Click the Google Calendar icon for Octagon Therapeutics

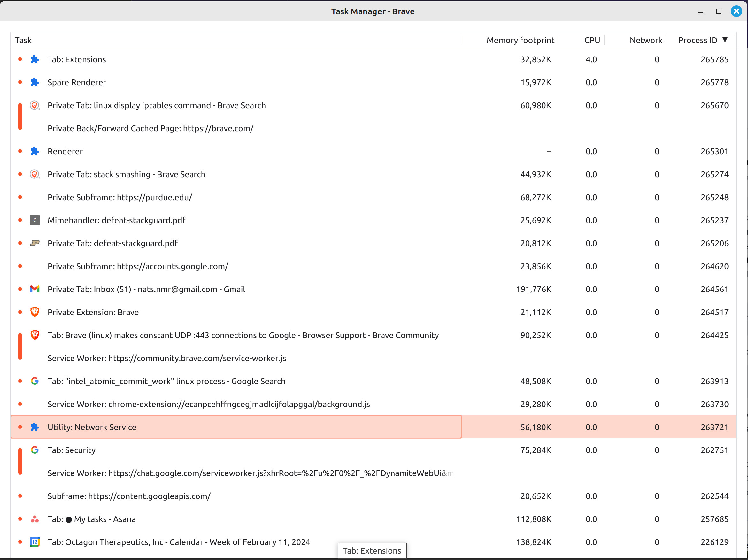[x=35, y=542]
